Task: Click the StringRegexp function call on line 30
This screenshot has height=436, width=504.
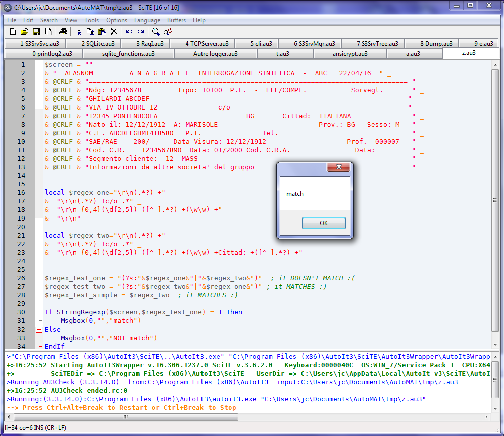Action: tap(81, 312)
